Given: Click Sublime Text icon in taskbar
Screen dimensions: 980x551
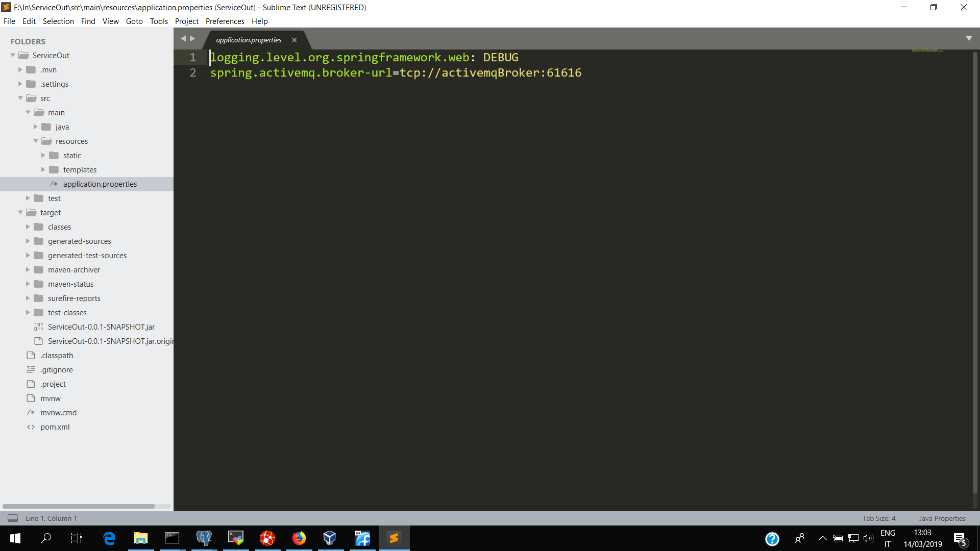Looking at the screenshot, I should pos(394,538).
